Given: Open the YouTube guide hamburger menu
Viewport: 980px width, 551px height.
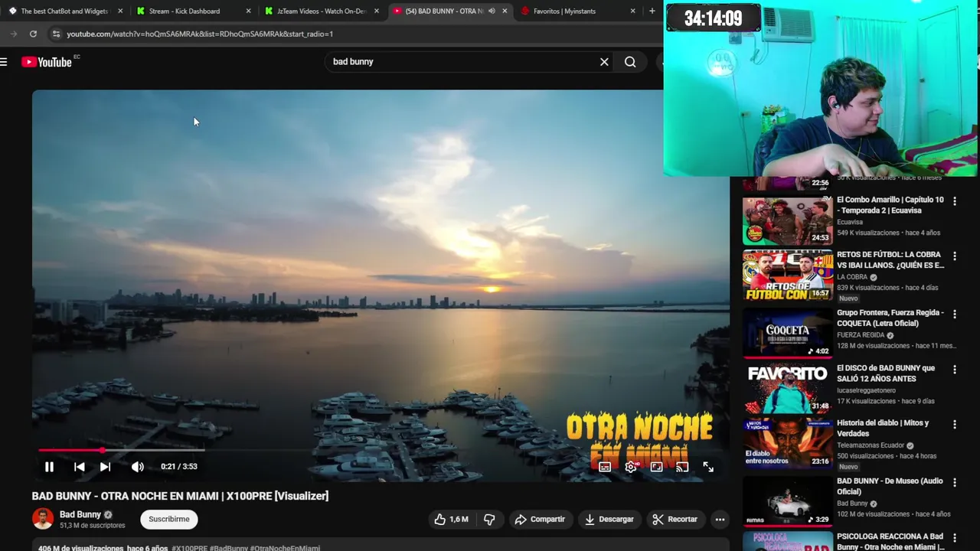Looking at the screenshot, I should click(4, 62).
